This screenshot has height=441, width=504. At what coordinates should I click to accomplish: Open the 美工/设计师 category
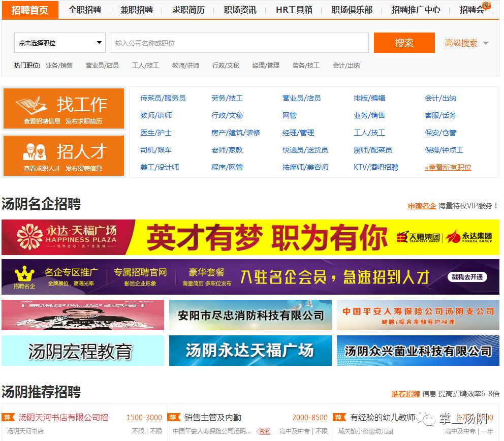coord(160,167)
